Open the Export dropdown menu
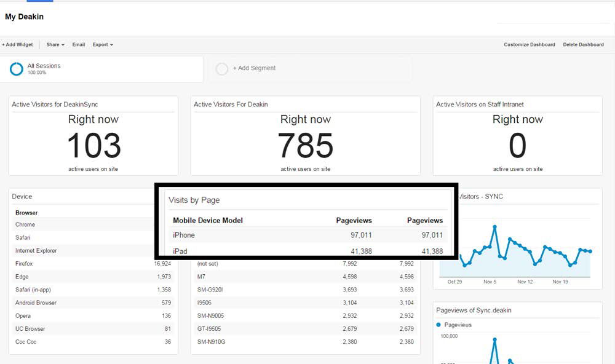The width and height of the screenshot is (615, 364). 103,45
